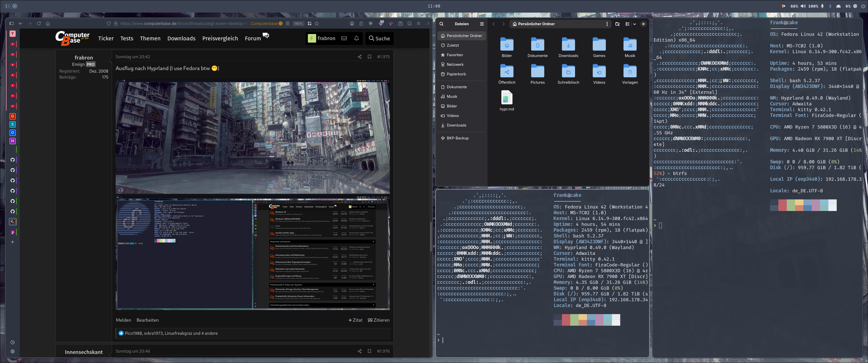Open the notification bell next to frabron
The image size is (868, 363).
pyautogui.click(x=356, y=38)
